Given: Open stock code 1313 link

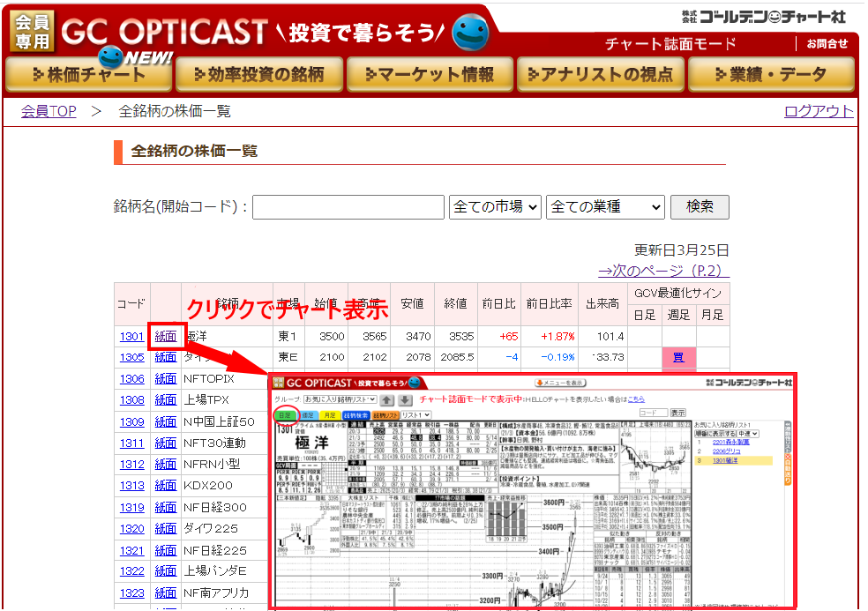Looking at the screenshot, I should coord(131,486).
